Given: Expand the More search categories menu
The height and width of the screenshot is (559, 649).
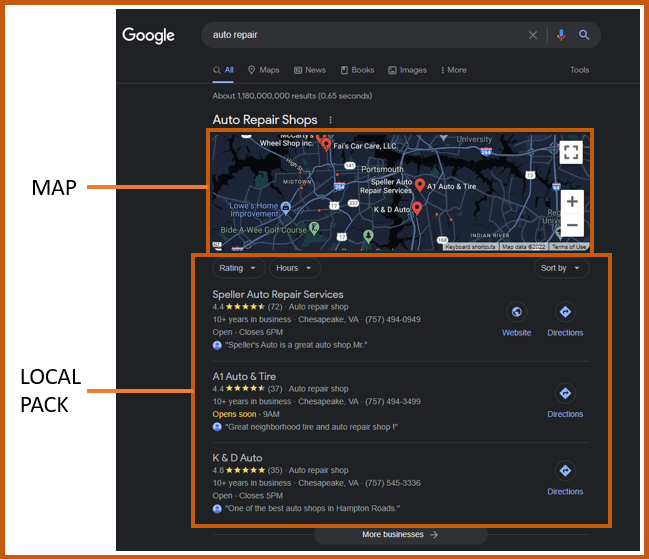Looking at the screenshot, I should (454, 70).
